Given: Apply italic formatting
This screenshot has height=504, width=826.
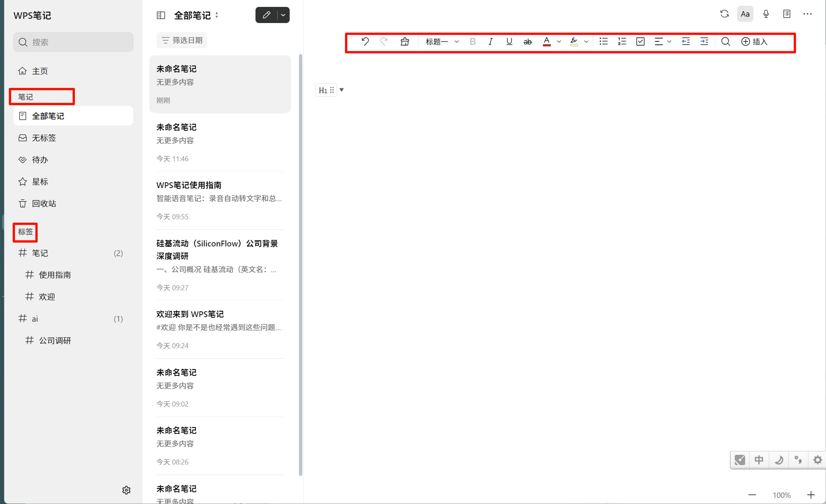Looking at the screenshot, I should pos(491,41).
